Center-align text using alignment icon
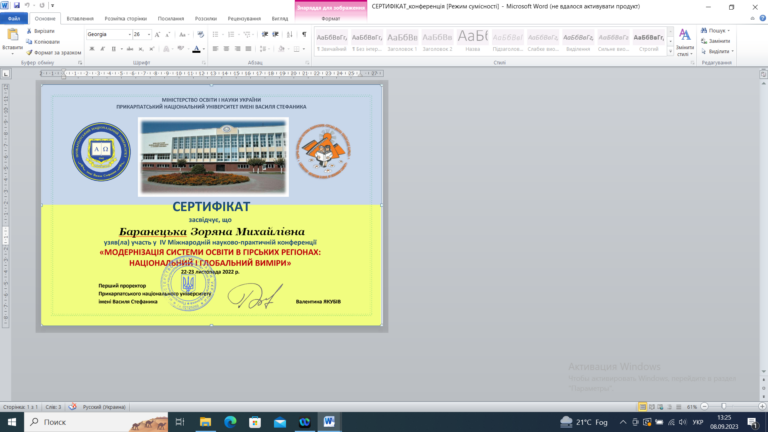Image resolution: width=768 pixels, height=432 pixels. (x=226, y=49)
